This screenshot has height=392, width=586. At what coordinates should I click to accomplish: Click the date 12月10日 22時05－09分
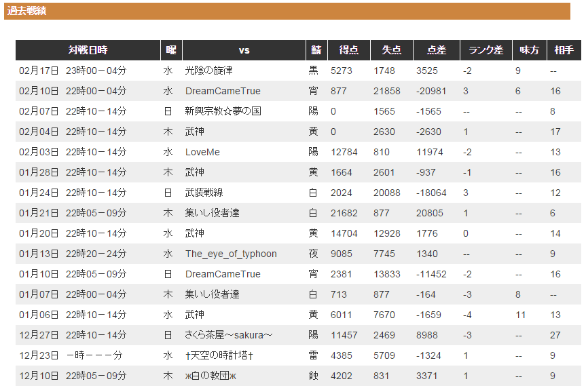point(73,376)
